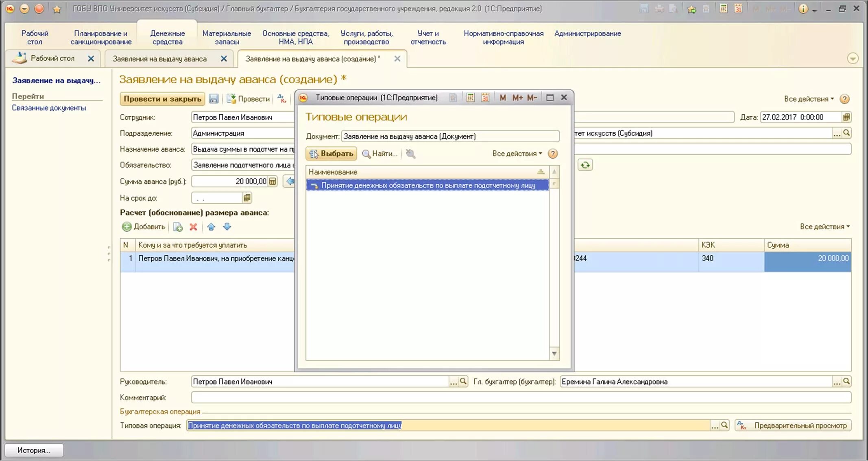Image resolution: width=868 pixels, height=461 pixels.
Task: Close the Заявления на выдачу аванса tab
Action: [x=224, y=59]
